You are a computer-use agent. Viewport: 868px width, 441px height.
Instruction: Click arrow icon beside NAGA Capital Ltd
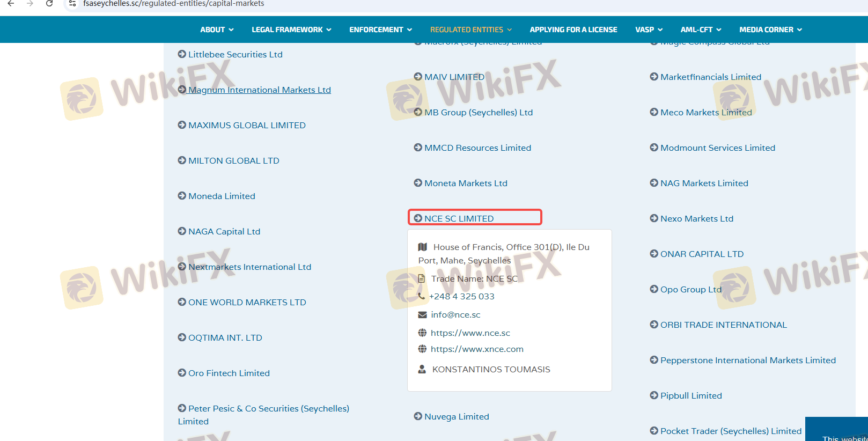(x=182, y=231)
